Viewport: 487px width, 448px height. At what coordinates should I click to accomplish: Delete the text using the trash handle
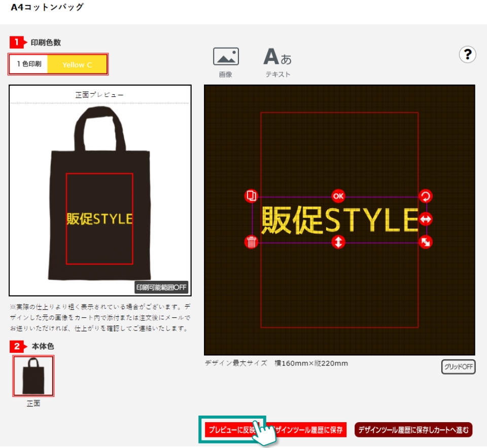coord(251,242)
